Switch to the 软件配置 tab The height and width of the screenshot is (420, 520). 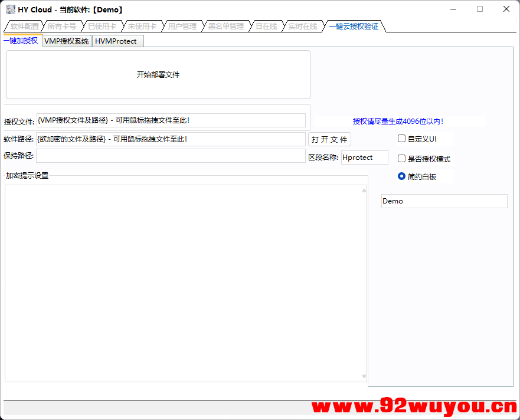tap(22, 26)
